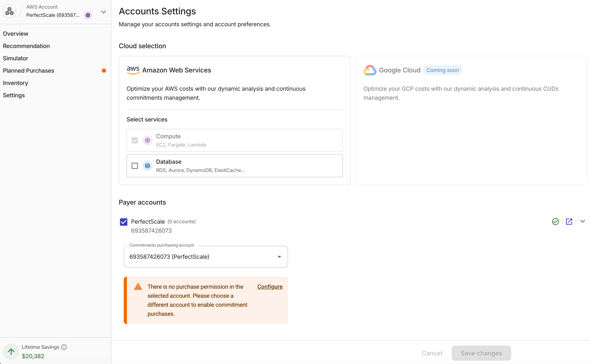Click the Cancel button

(x=432, y=353)
